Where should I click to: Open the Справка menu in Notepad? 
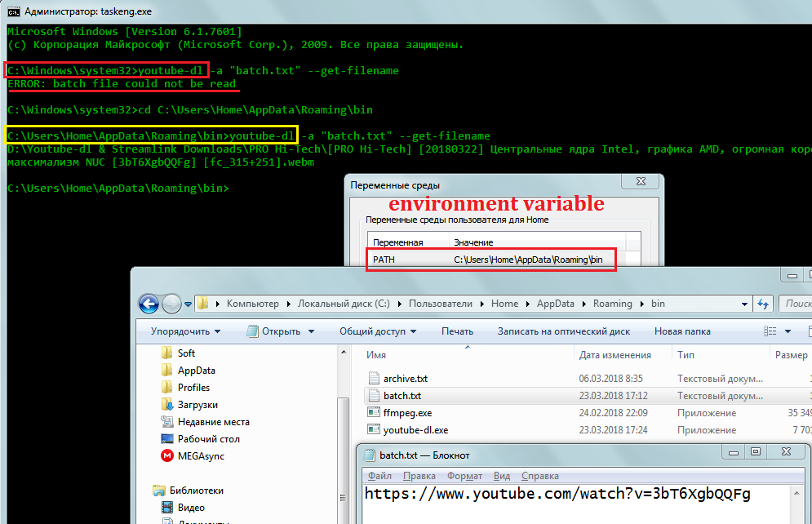tap(539, 476)
